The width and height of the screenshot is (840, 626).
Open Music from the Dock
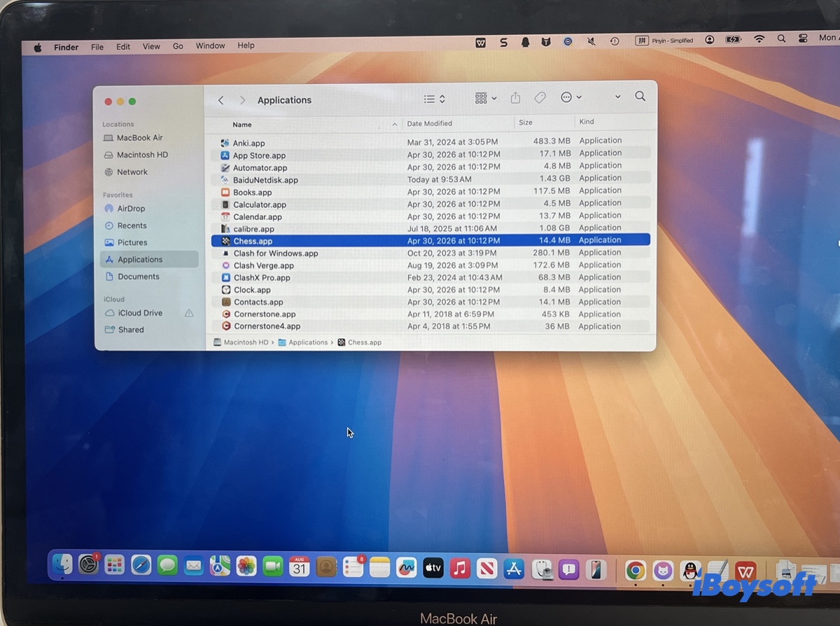460,568
